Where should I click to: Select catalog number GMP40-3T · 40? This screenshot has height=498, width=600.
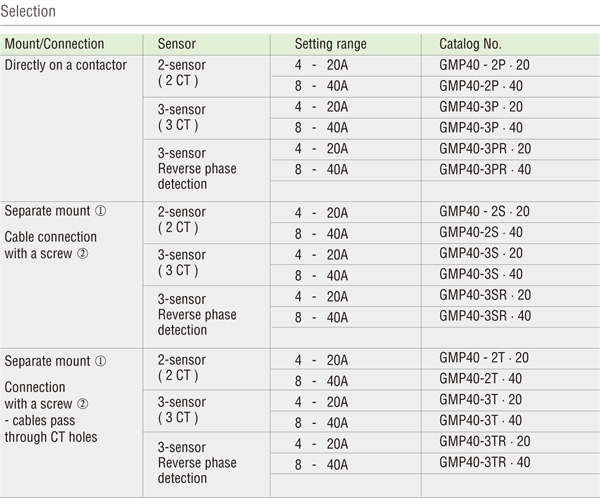point(485,420)
